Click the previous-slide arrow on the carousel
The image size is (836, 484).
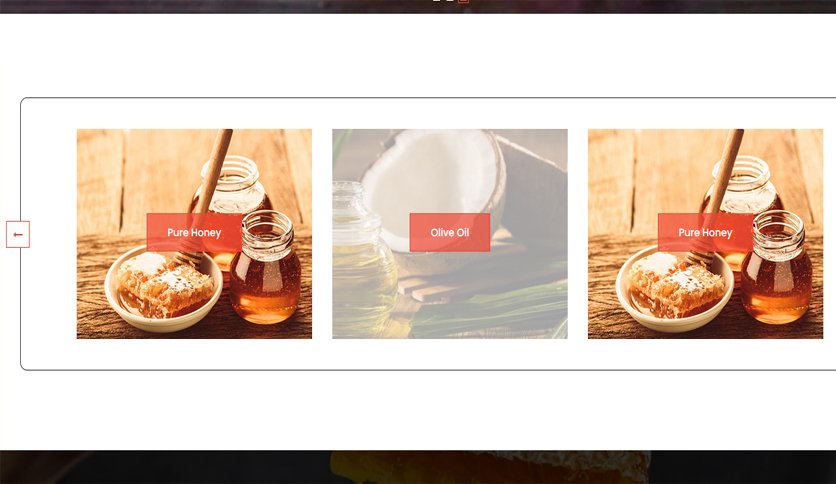(x=18, y=235)
